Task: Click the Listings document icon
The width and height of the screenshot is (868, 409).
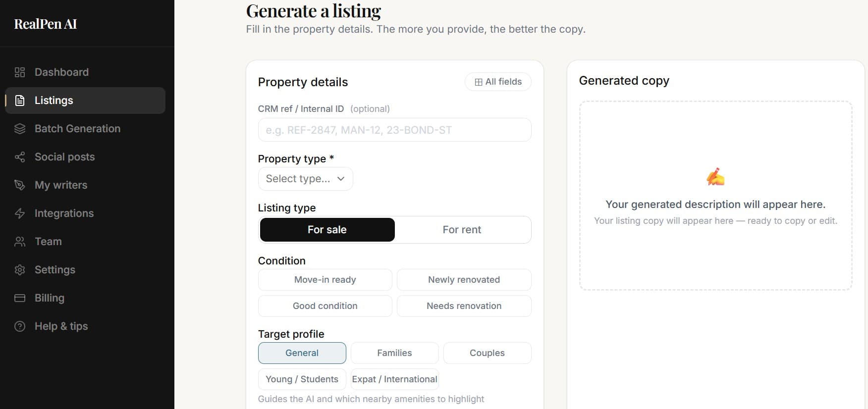Action: [20, 101]
